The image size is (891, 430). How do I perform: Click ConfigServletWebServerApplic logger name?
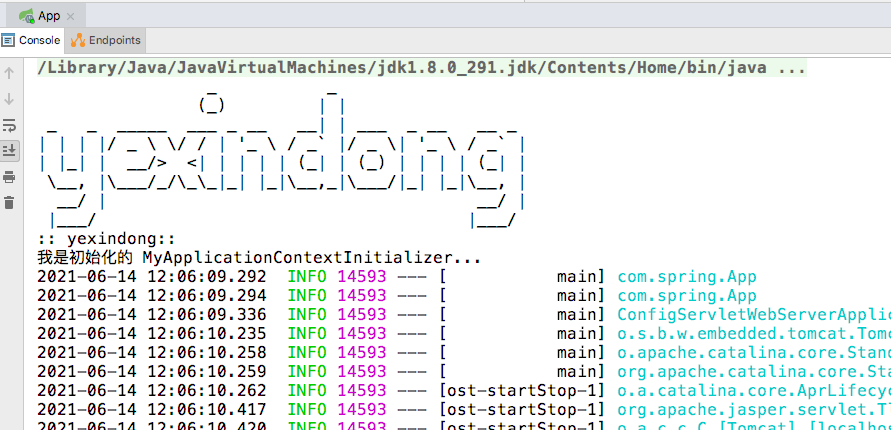[x=754, y=315]
